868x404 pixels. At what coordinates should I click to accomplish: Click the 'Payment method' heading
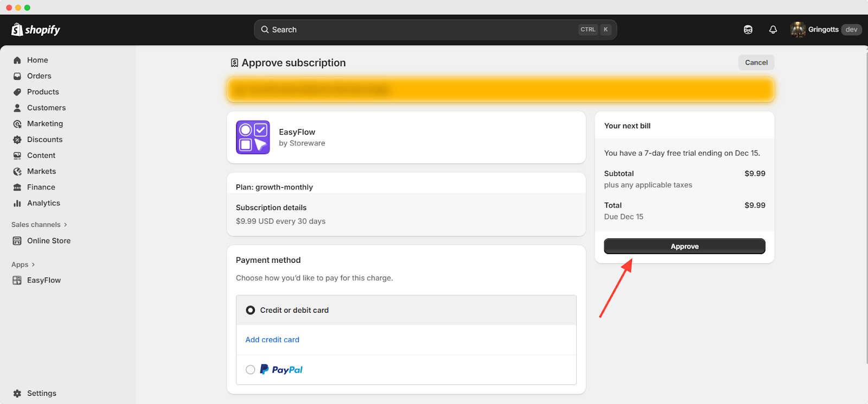[x=268, y=260]
